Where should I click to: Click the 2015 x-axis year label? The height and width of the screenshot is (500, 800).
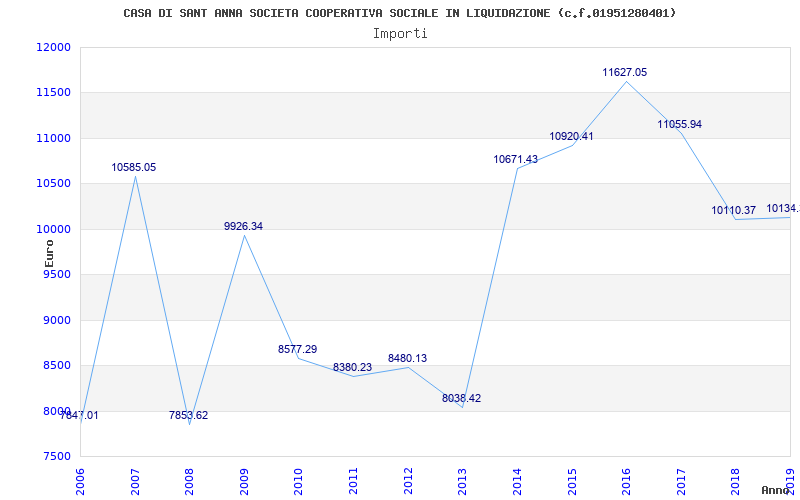(x=571, y=482)
